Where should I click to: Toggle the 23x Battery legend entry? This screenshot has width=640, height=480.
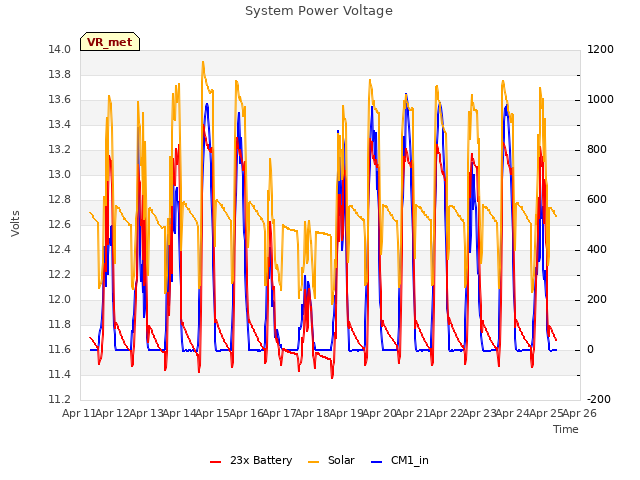[x=251, y=460]
